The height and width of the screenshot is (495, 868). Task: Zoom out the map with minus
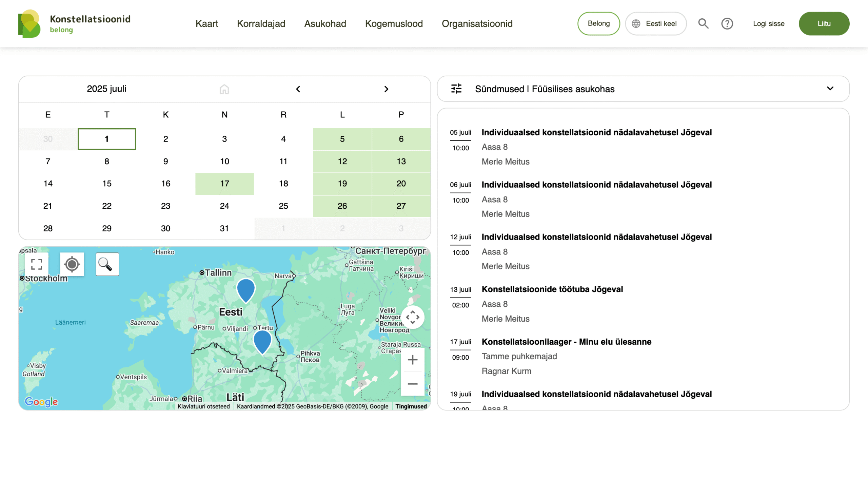[x=412, y=384]
